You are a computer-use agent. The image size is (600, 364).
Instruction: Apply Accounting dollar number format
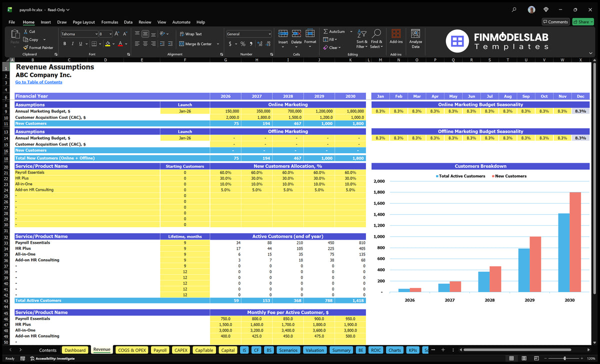click(x=230, y=44)
